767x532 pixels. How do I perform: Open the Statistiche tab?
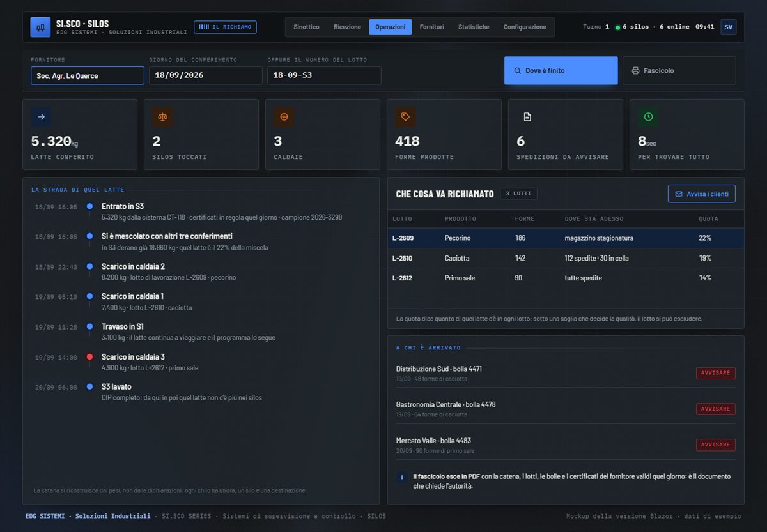[474, 27]
